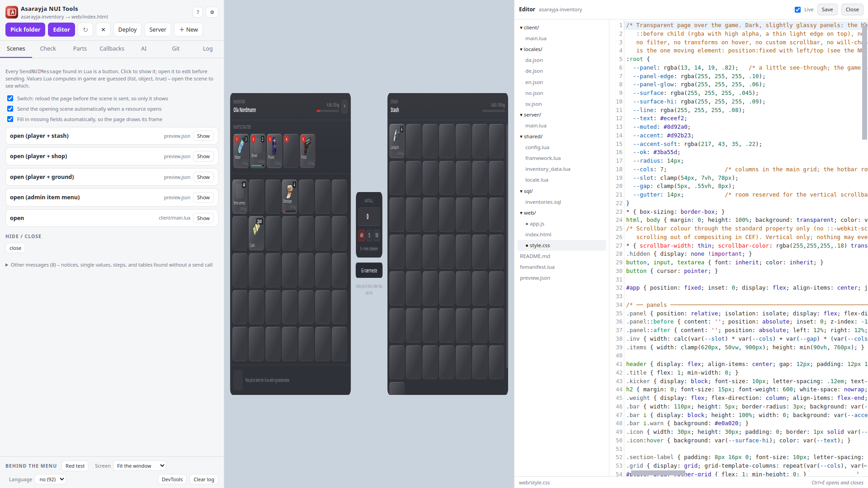The height and width of the screenshot is (488, 868).
Task: Click the horizontal scrollbar of the code editor
Action: pyautogui.click(x=658, y=473)
